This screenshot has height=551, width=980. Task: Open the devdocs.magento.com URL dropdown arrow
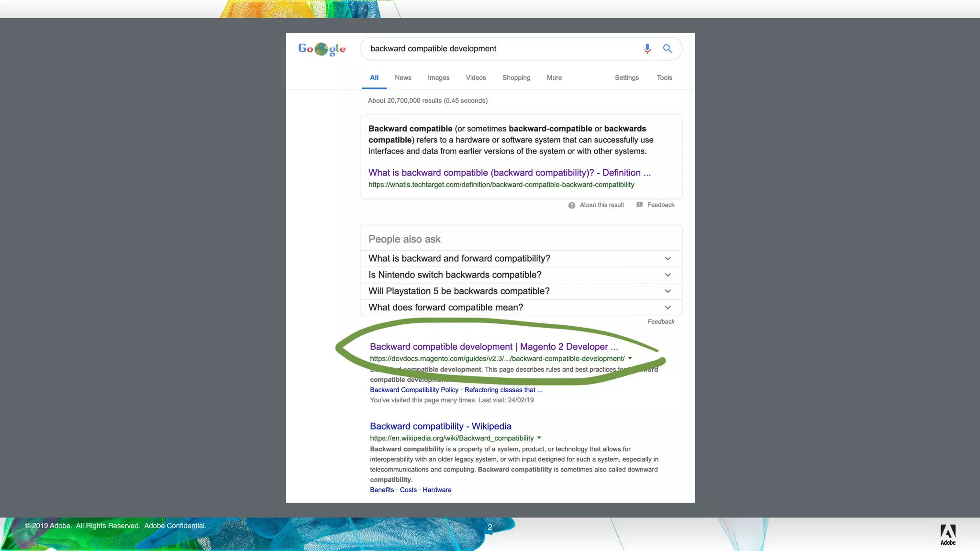(x=630, y=358)
